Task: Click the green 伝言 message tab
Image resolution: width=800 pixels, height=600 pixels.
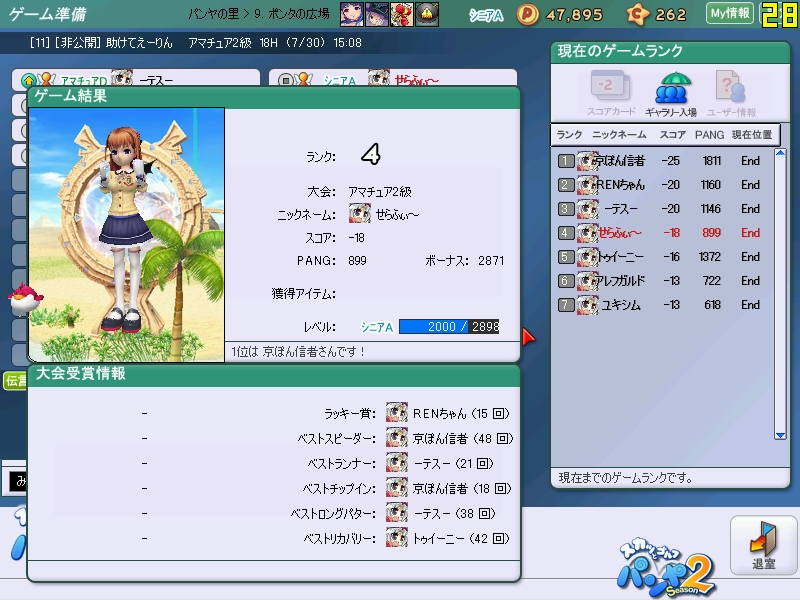Action: 15,381
